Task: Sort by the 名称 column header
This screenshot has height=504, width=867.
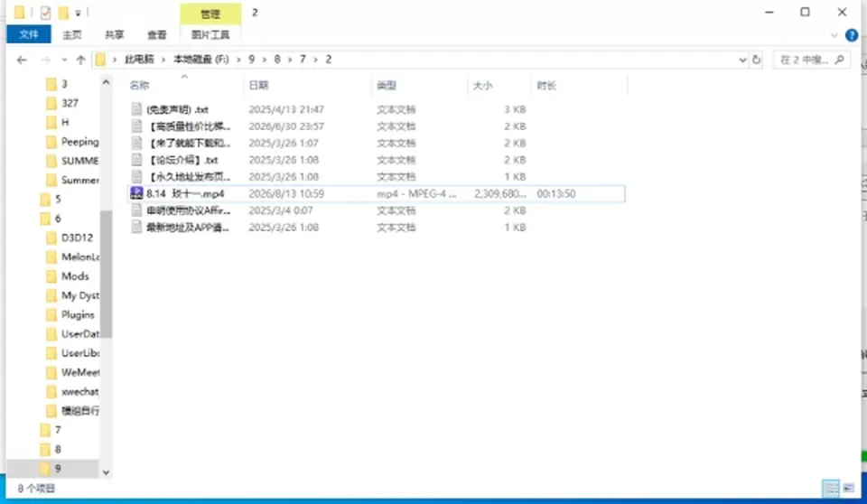Action: tap(139, 85)
